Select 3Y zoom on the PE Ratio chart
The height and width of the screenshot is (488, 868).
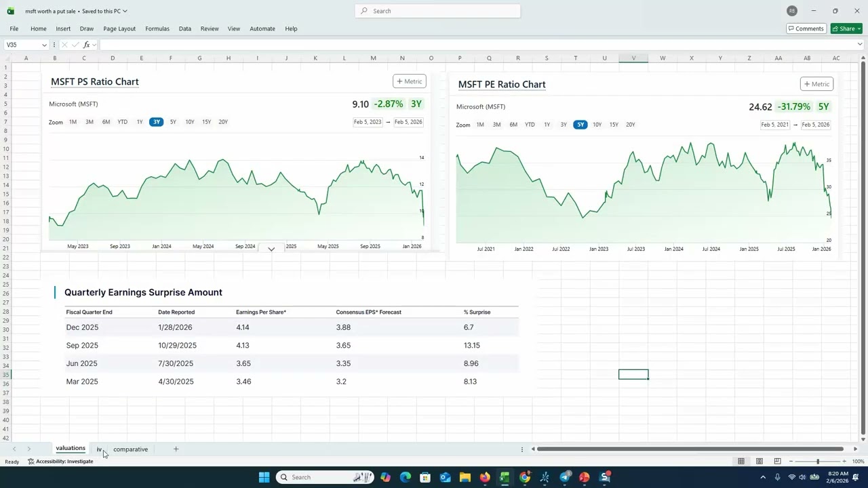point(564,125)
